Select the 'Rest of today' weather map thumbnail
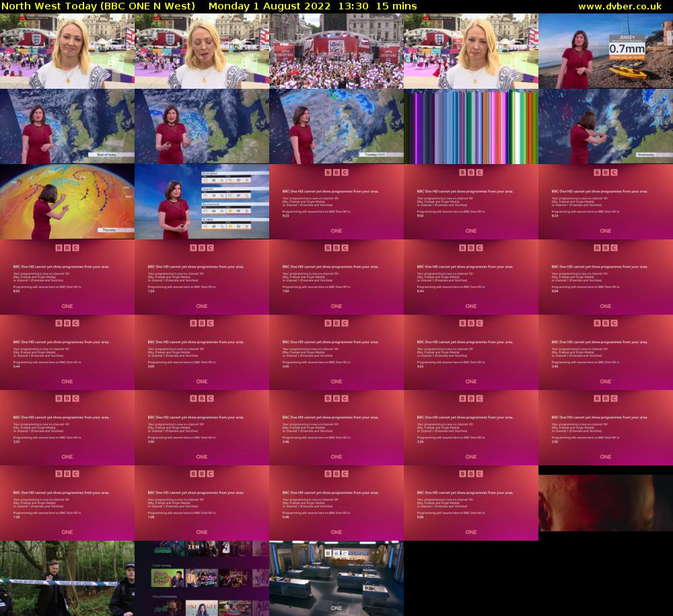This screenshot has height=616, width=673. 67,126
